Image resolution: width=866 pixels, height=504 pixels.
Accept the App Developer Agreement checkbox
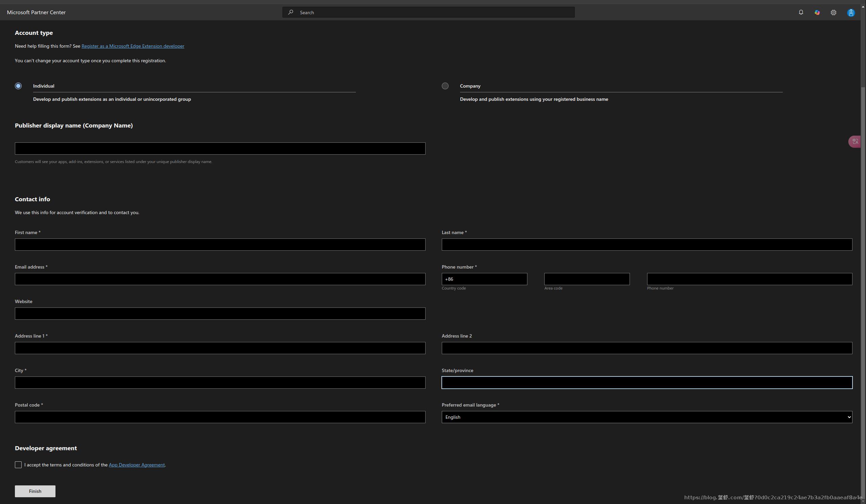pos(18,465)
